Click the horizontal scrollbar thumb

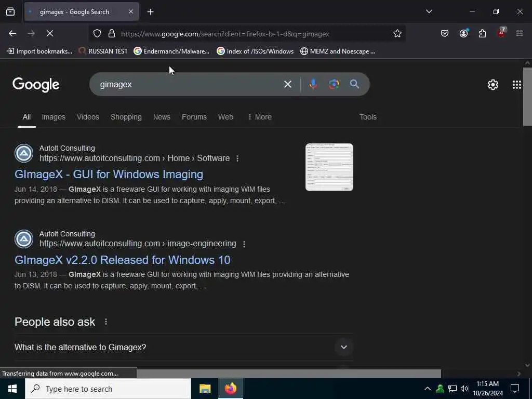289,374
